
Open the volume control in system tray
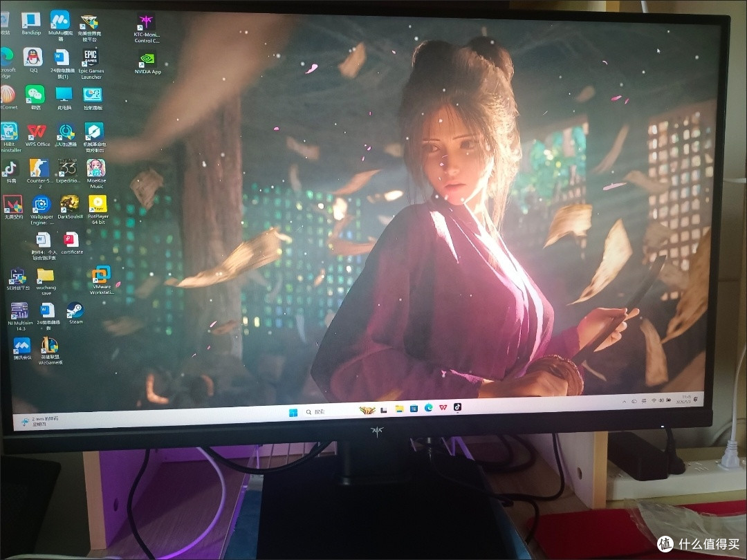(x=662, y=400)
